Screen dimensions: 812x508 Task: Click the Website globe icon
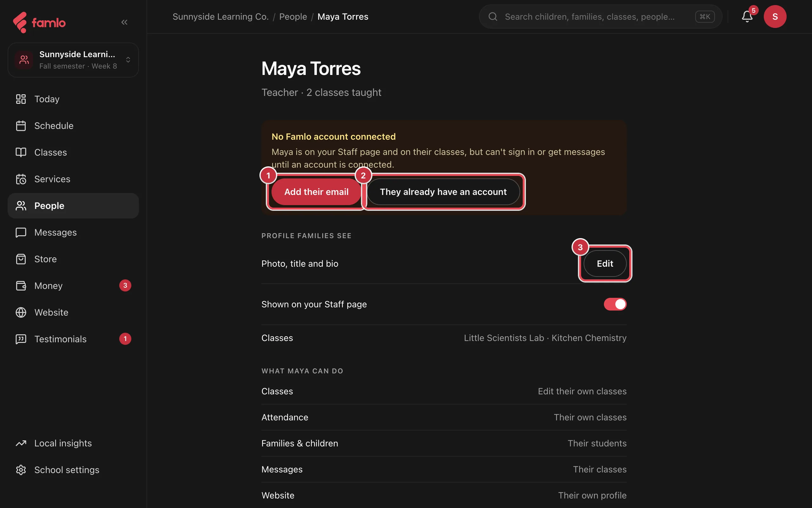[x=21, y=312]
